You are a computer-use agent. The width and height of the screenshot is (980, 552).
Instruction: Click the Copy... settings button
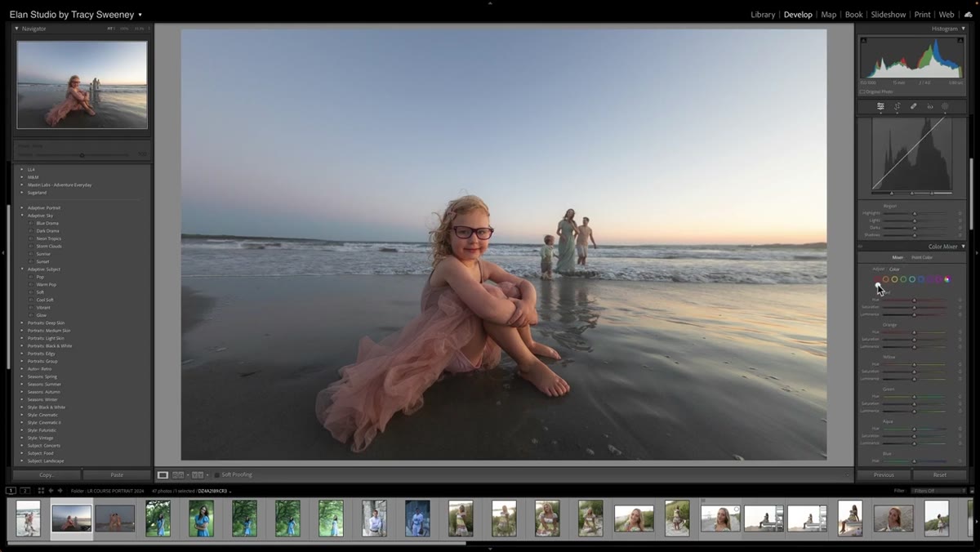[x=47, y=474]
